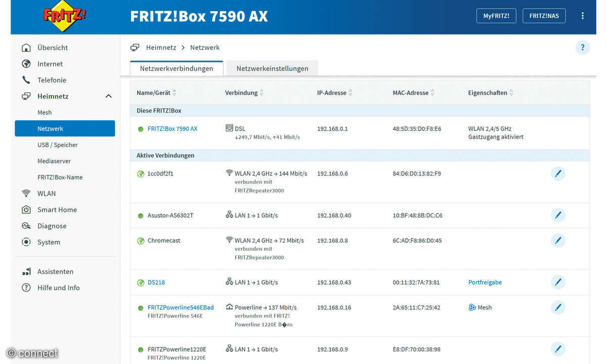Click the System icon
This screenshot has height=364, width=607.
(26, 242)
